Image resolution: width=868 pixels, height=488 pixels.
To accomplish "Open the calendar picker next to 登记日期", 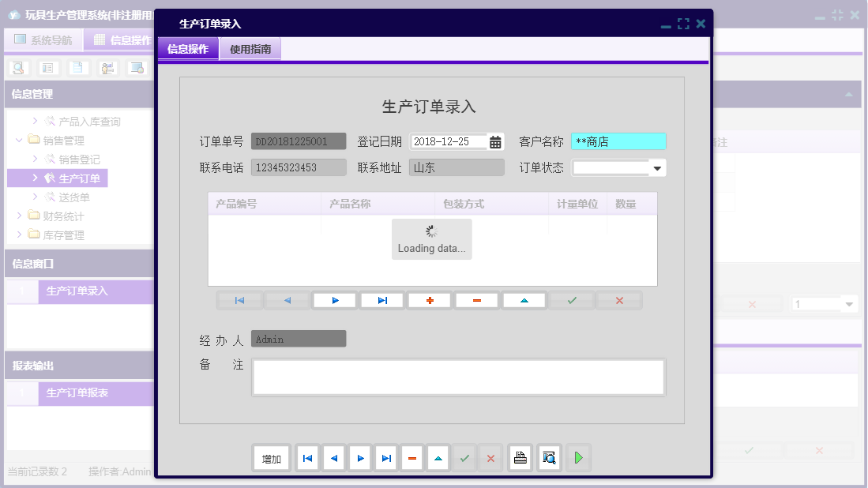I will pos(494,142).
